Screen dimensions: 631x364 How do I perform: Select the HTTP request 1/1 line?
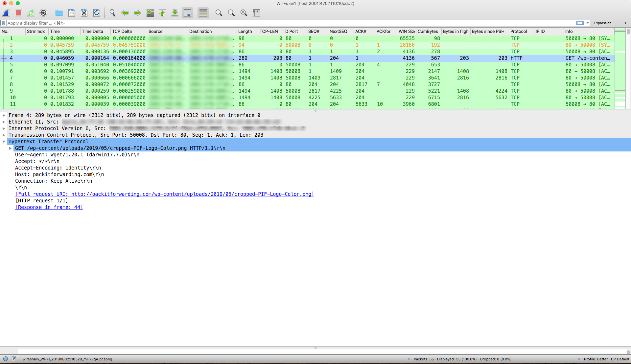coord(42,201)
